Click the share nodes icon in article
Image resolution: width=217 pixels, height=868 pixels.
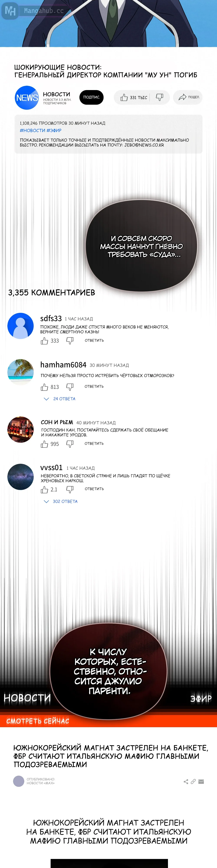[x=186, y=781]
